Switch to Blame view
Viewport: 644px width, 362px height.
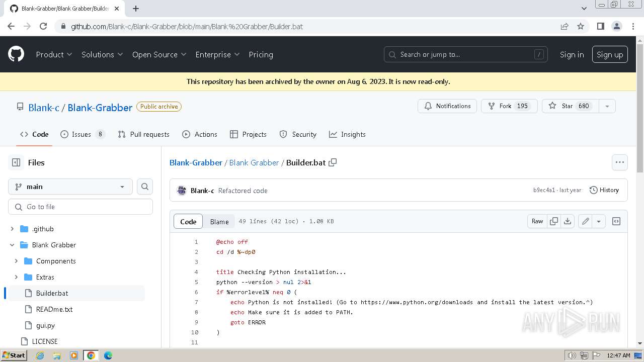[x=219, y=221]
